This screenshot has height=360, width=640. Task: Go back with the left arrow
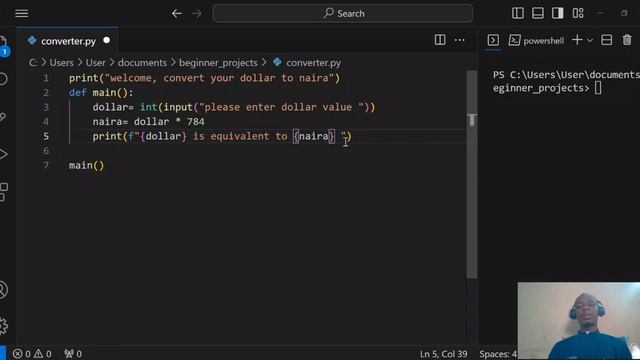177,13
